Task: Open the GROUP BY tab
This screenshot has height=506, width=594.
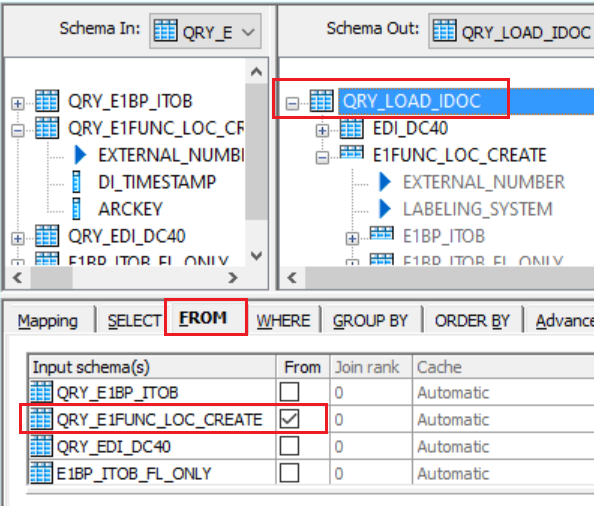Action: (370, 321)
